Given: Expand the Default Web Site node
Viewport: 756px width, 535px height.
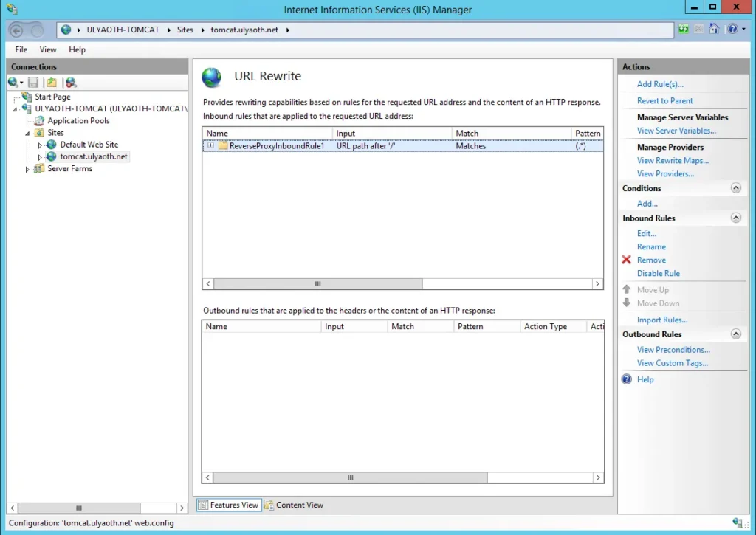Looking at the screenshot, I should point(41,145).
